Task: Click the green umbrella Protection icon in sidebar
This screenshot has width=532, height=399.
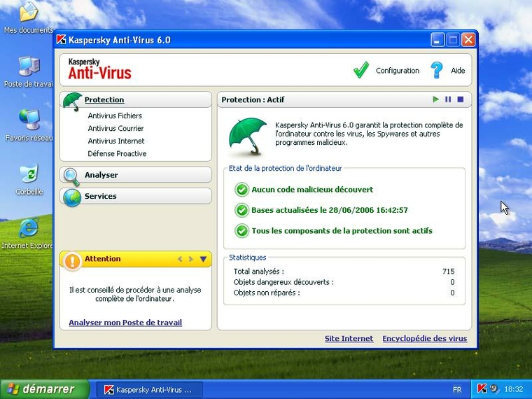Action: pyautogui.click(x=72, y=101)
